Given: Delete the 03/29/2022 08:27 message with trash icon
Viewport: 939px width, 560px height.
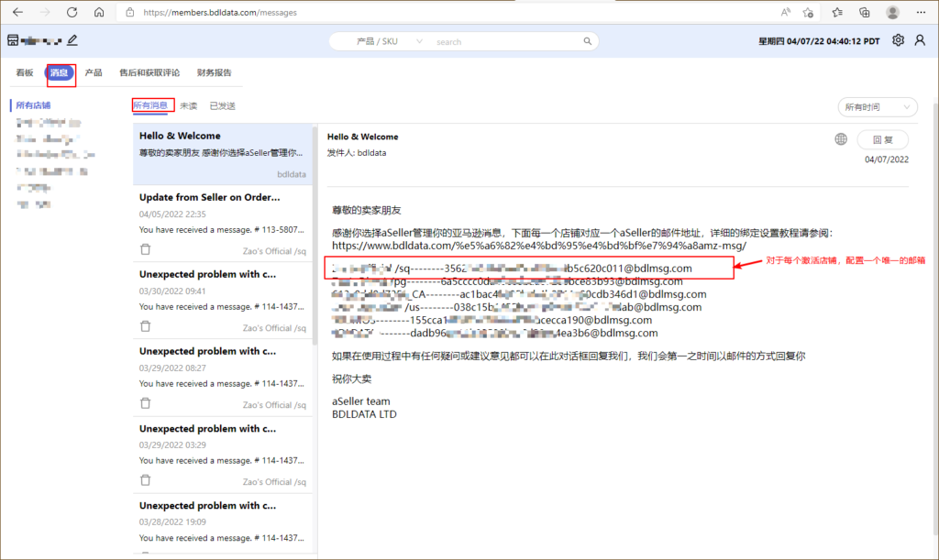Looking at the screenshot, I should 146,403.
